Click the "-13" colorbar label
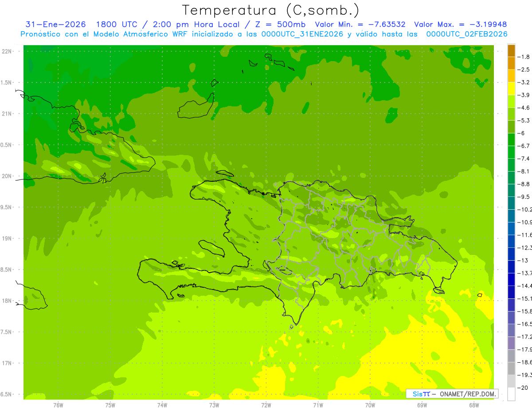Viewport: 532px width, 411px height. click(523, 260)
